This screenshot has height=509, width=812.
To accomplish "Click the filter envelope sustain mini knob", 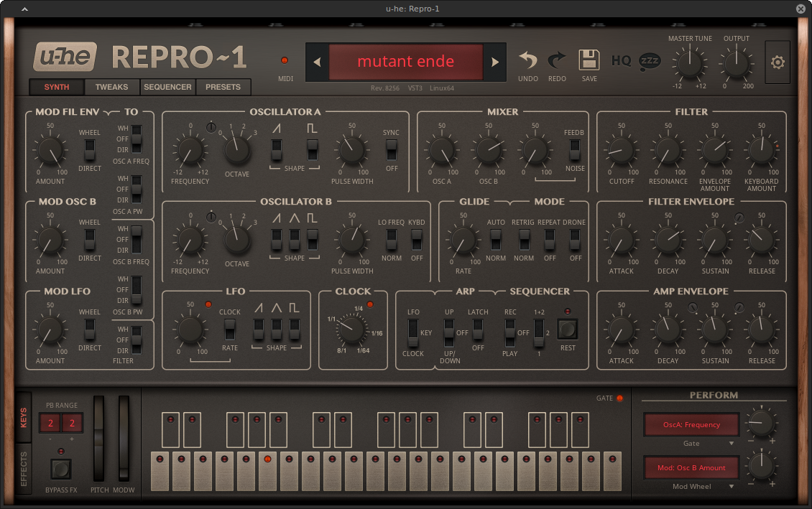I will pos(739,218).
